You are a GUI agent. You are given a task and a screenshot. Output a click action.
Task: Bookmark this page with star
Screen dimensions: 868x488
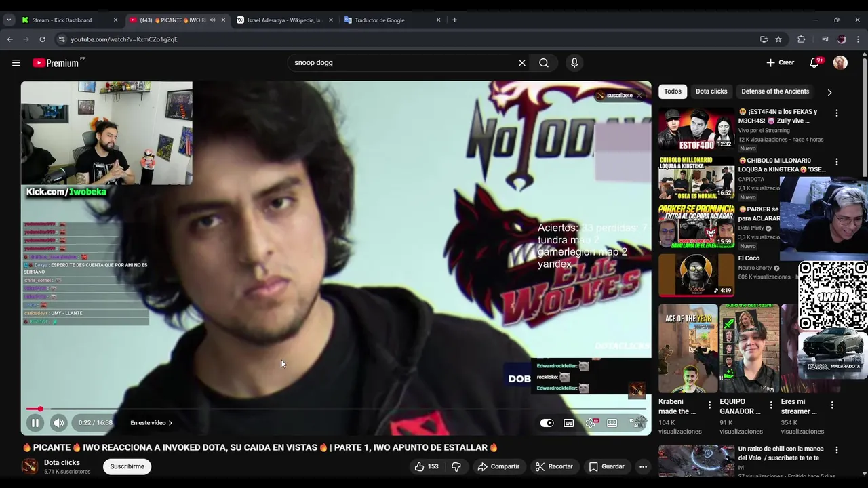click(778, 39)
